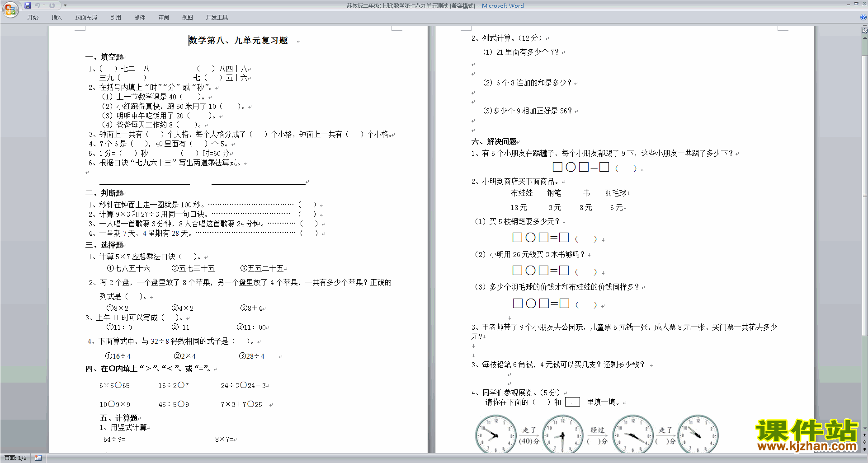Toggle the ruler icon above the scrollbar
Image resolution: width=868 pixels, height=463 pixels.
coord(865,31)
